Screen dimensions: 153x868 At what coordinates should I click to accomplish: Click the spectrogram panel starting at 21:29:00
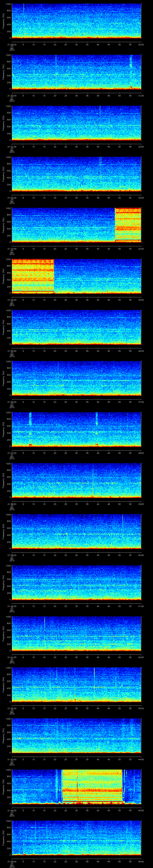point(76,21)
